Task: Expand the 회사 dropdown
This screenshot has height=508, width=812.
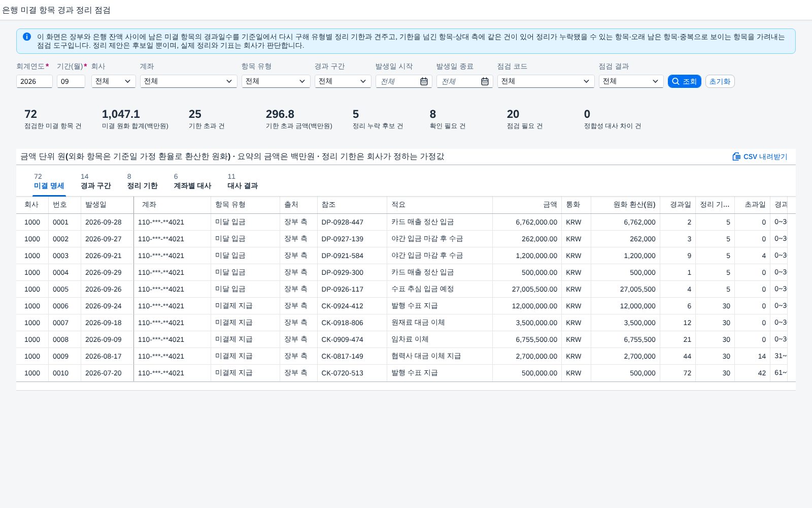Action: click(114, 81)
